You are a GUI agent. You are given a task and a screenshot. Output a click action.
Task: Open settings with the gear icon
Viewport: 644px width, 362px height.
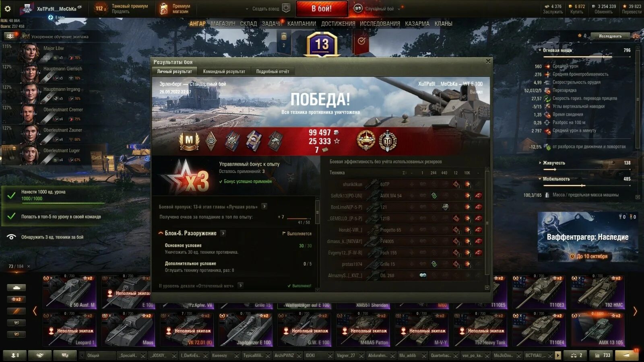click(x=7, y=8)
